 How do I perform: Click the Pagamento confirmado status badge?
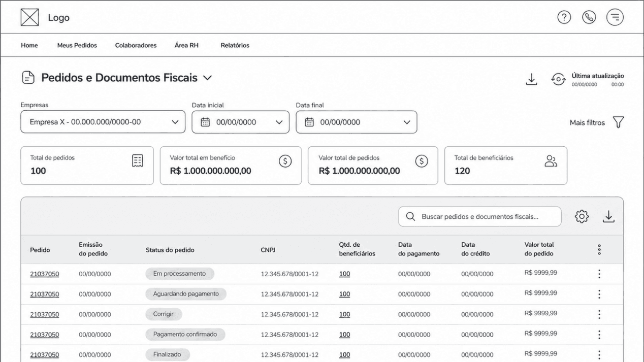coord(185,335)
